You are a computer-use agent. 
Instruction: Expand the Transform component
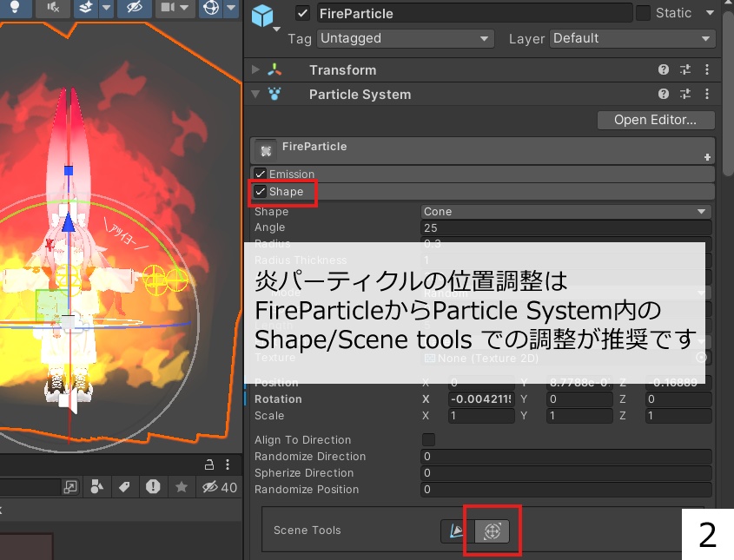255,69
